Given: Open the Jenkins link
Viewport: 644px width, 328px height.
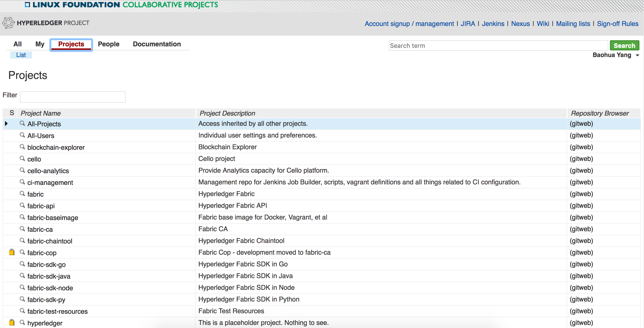Looking at the screenshot, I should click(x=493, y=24).
